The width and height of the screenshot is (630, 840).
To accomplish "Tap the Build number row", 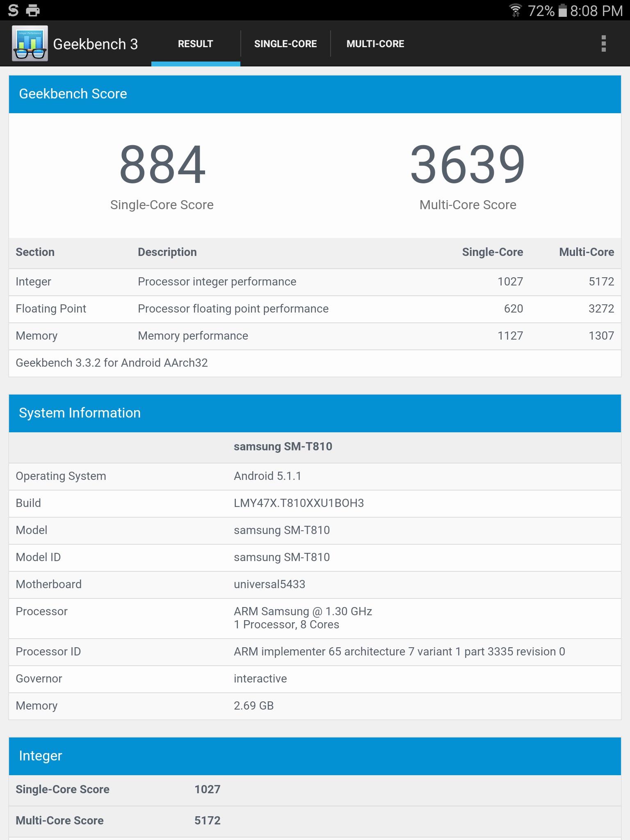I will click(x=315, y=503).
